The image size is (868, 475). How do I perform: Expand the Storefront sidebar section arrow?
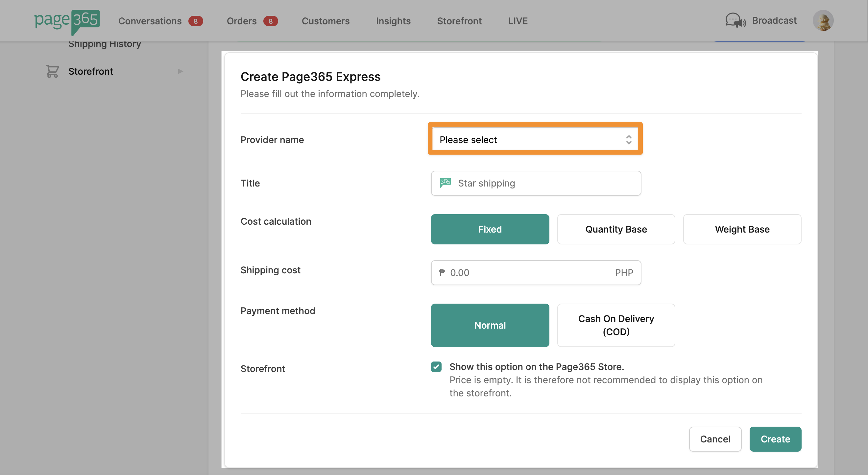click(180, 71)
